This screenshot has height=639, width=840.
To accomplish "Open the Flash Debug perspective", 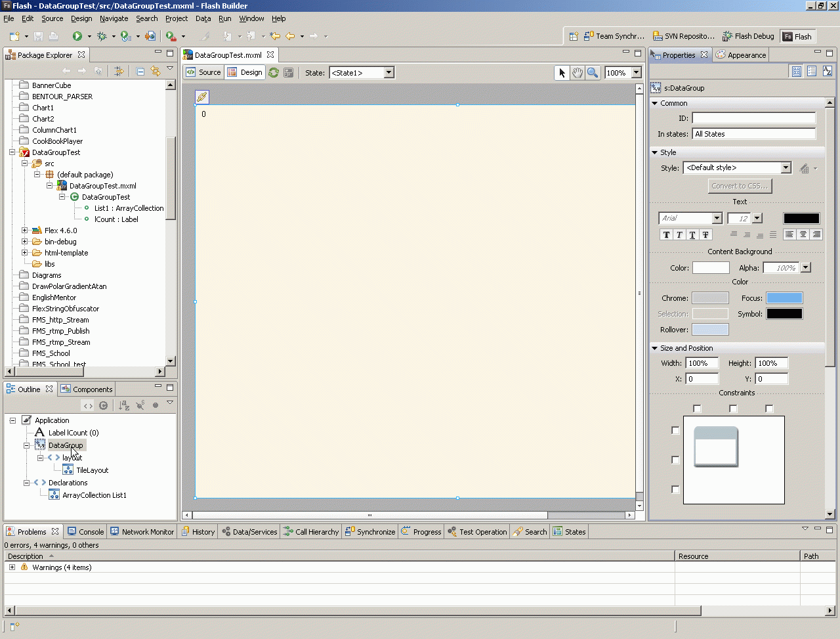I will coord(748,36).
